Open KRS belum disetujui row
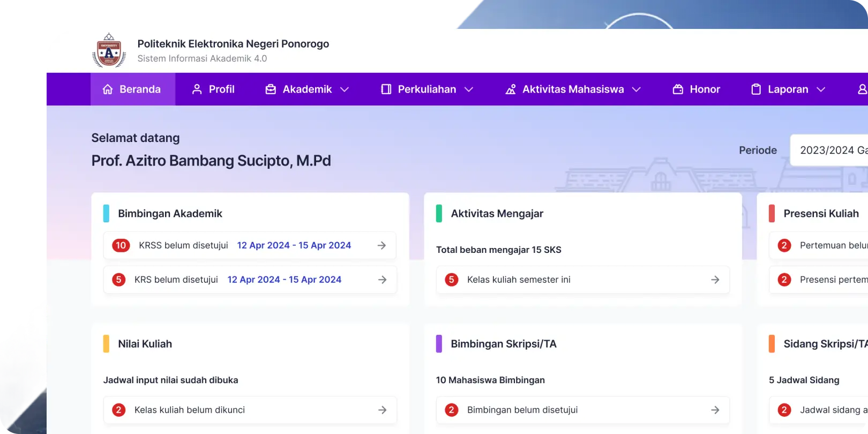868x434 pixels. click(x=250, y=280)
